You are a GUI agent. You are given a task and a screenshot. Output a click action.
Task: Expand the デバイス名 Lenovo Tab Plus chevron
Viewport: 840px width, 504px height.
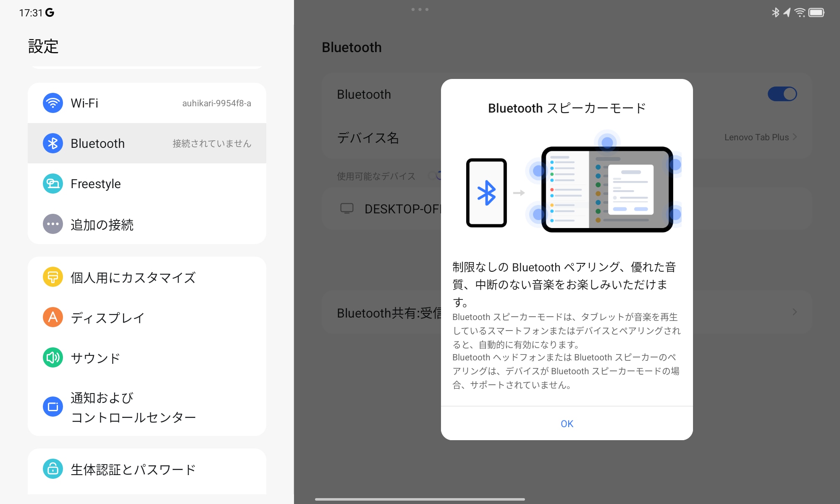coord(795,137)
